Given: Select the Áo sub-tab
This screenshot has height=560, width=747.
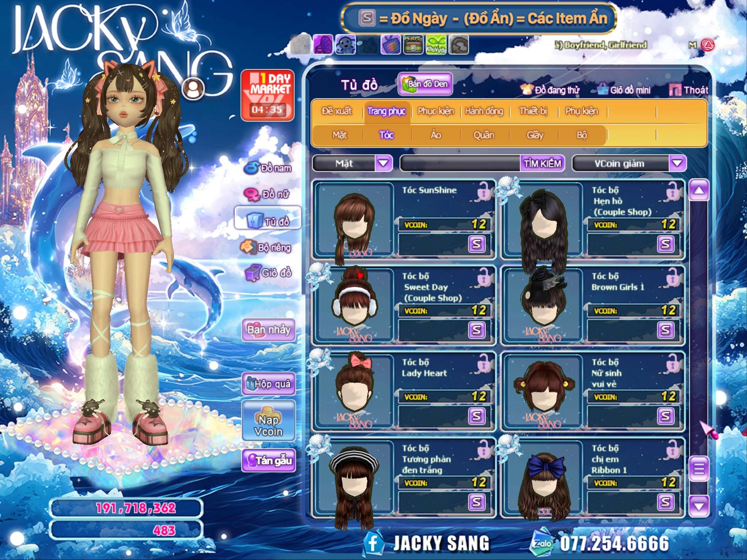Looking at the screenshot, I should tap(436, 135).
